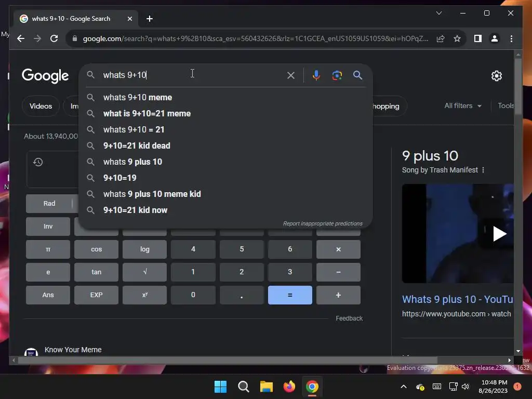Go to the Google homepage logo
Image resolution: width=532 pixels, height=399 pixels.
[x=45, y=76]
